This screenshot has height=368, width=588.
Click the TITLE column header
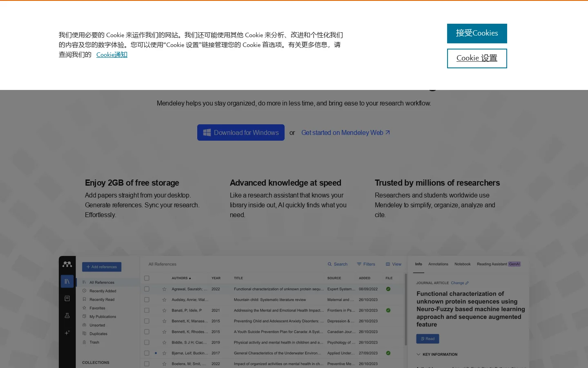tap(238, 278)
